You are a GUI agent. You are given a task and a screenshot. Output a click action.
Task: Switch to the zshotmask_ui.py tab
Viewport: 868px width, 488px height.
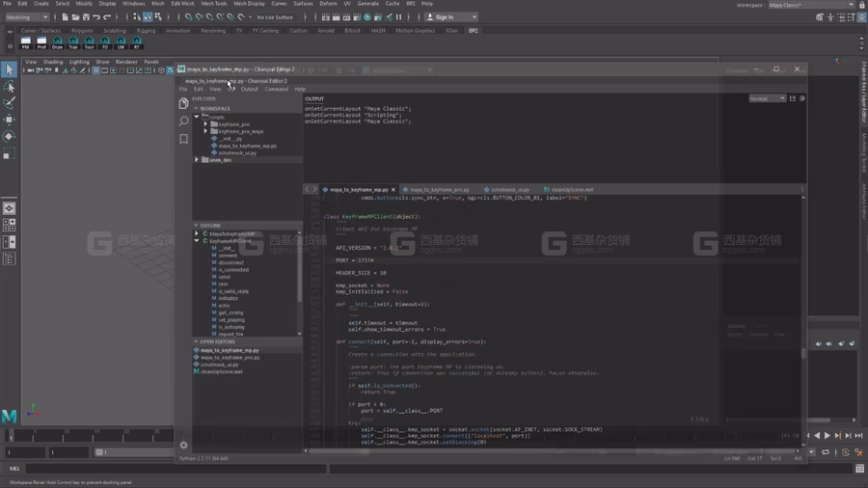[509, 190]
